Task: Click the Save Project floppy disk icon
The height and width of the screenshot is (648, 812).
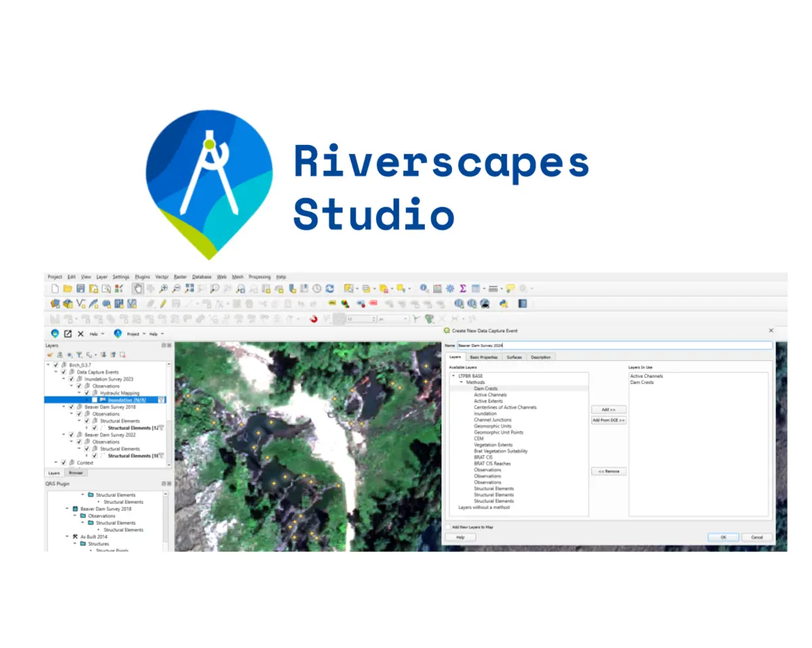Action: [81, 288]
